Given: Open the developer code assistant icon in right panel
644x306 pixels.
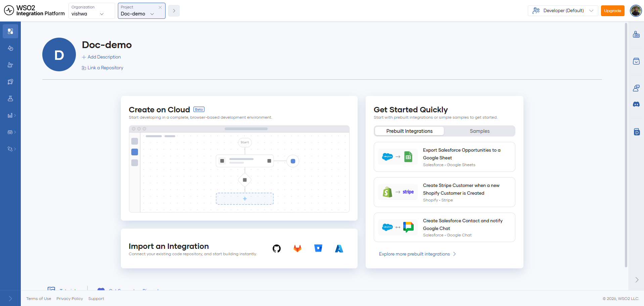Looking at the screenshot, I should coord(636,34).
